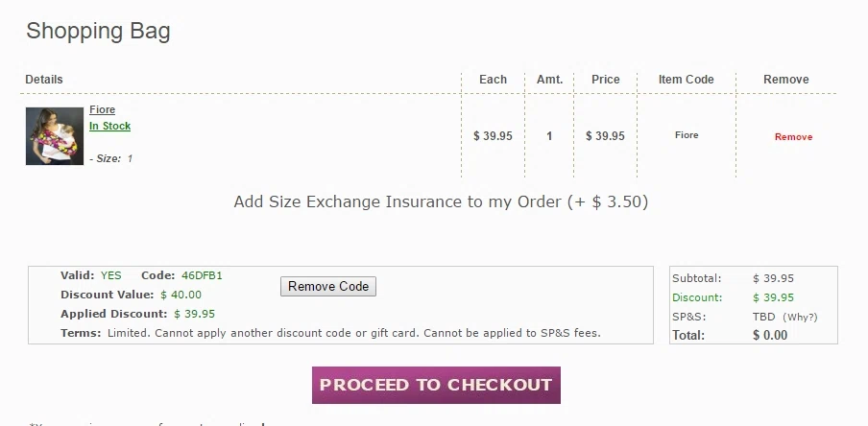This screenshot has height=426, width=868.
Task: Click the Total amount $ 0.00
Action: (x=770, y=335)
